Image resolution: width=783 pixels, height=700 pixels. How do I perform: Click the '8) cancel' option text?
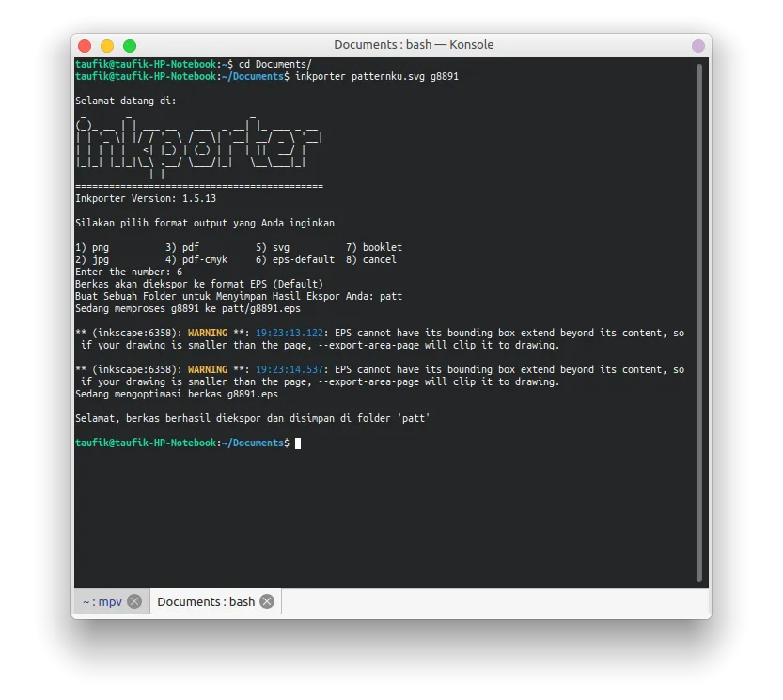(x=371, y=259)
